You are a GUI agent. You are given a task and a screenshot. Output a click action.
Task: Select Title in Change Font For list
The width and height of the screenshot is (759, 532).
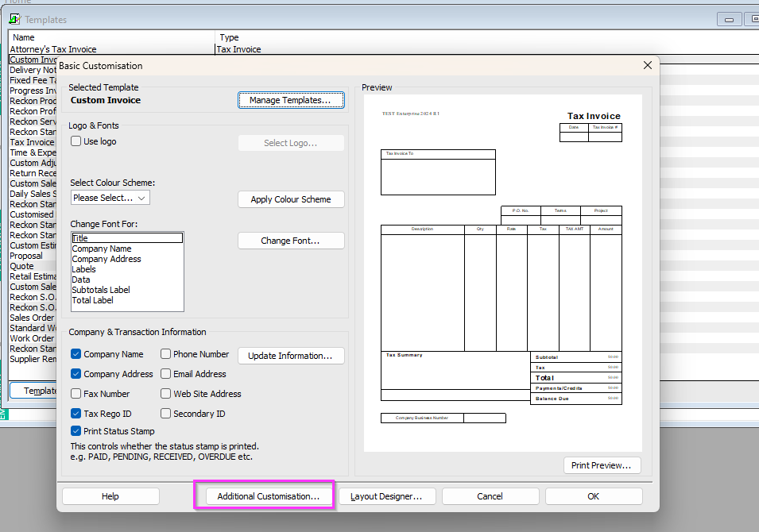tap(127, 238)
